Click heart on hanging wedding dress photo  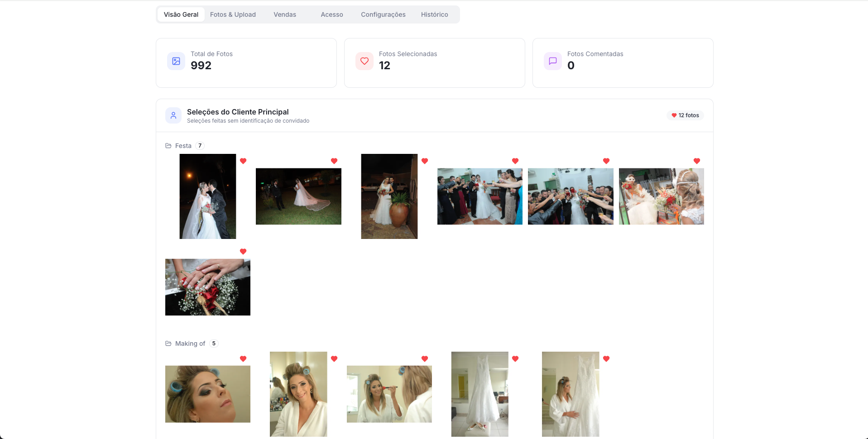(515, 359)
